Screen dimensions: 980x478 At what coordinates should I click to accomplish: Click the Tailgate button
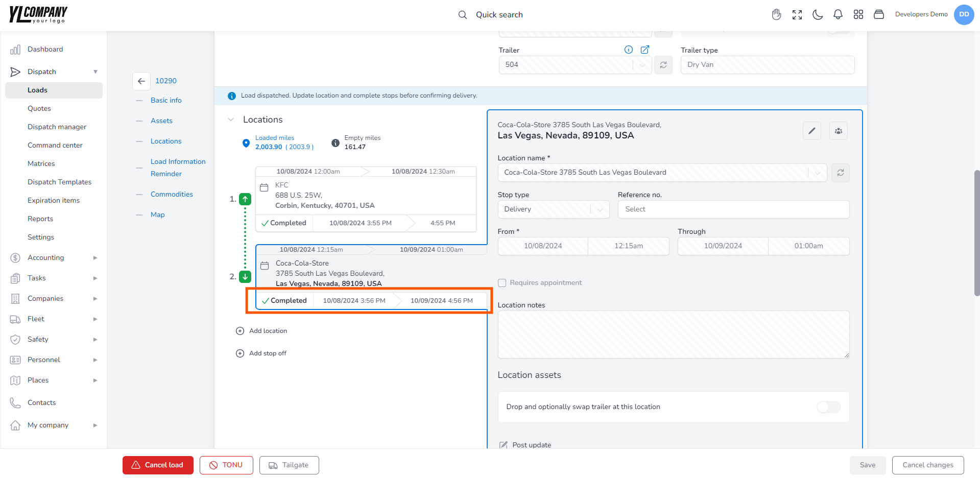(x=289, y=465)
